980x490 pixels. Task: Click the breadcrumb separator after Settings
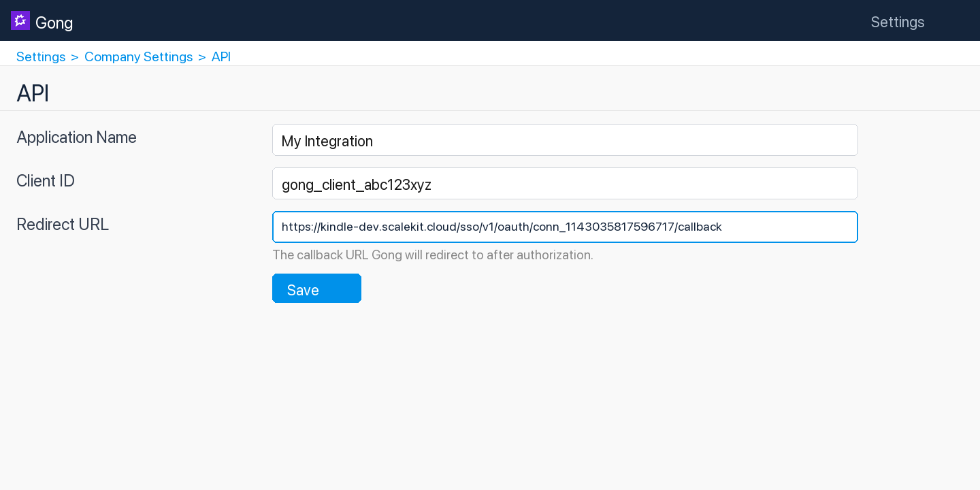coord(74,56)
